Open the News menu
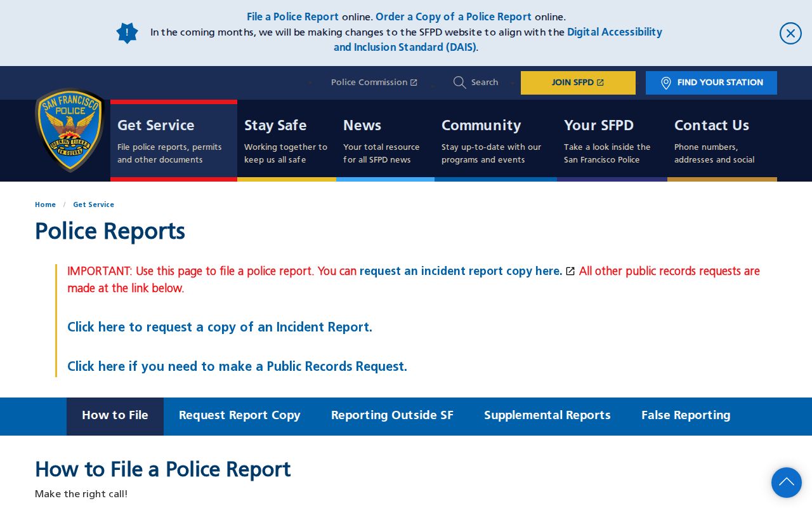812x508 pixels. [385, 140]
